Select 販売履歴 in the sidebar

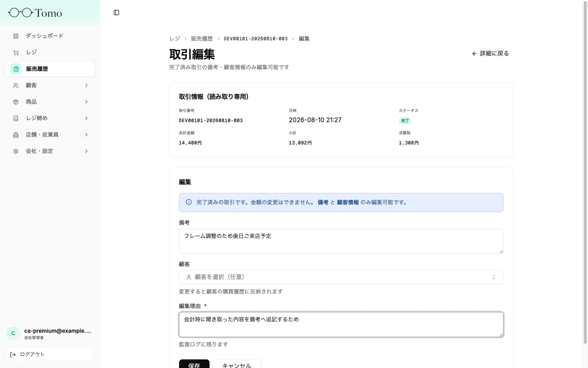(50, 69)
